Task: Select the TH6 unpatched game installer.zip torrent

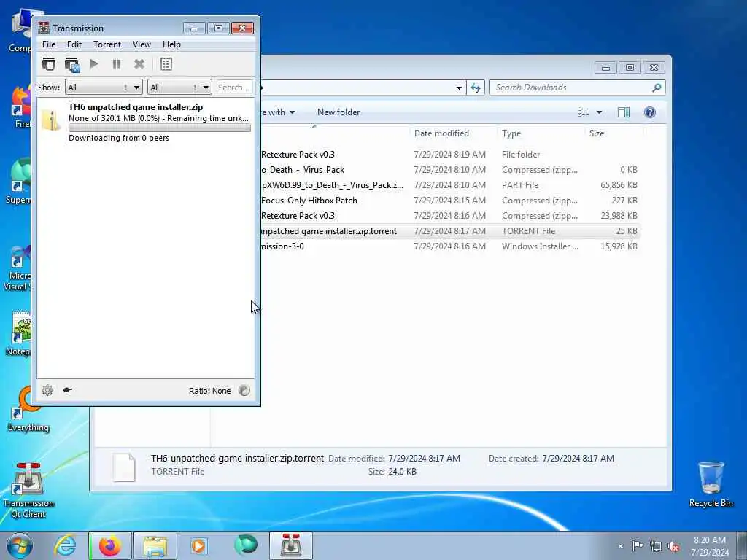Action: click(x=146, y=122)
